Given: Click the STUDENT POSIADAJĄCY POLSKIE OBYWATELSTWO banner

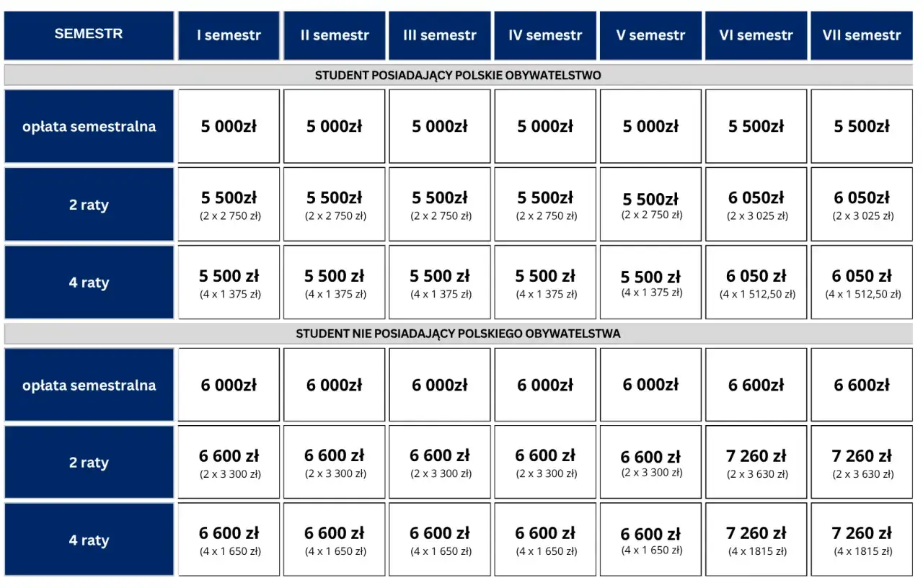Looking at the screenshot, I should (x=458, y=75).
